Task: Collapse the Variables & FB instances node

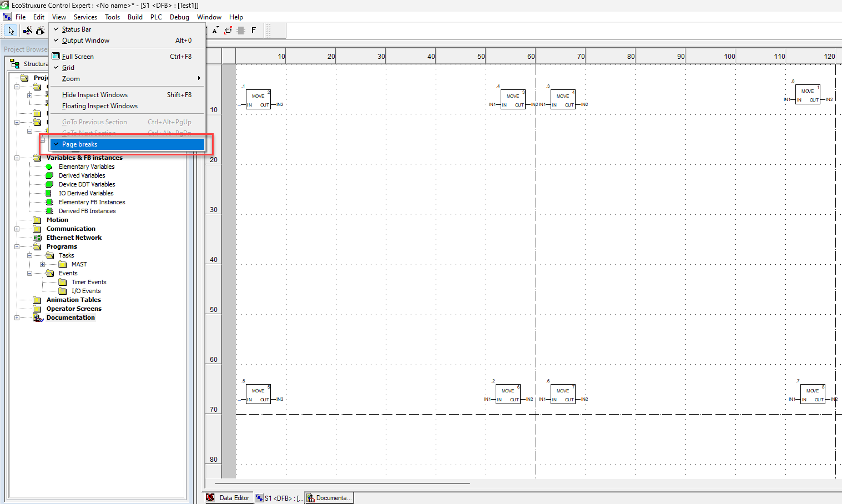Action: click(17, 158)
